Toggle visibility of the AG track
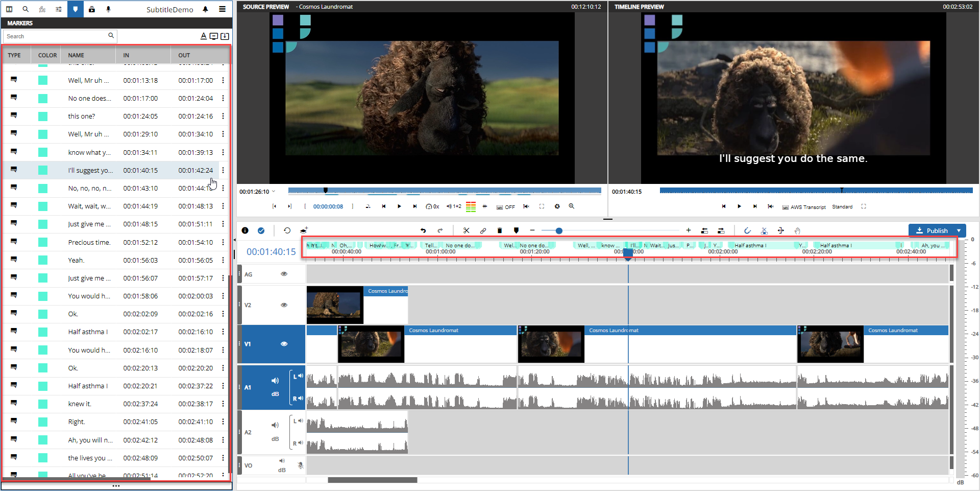Image resolution: width=980 pixels, height=491 pixels. 284,274
